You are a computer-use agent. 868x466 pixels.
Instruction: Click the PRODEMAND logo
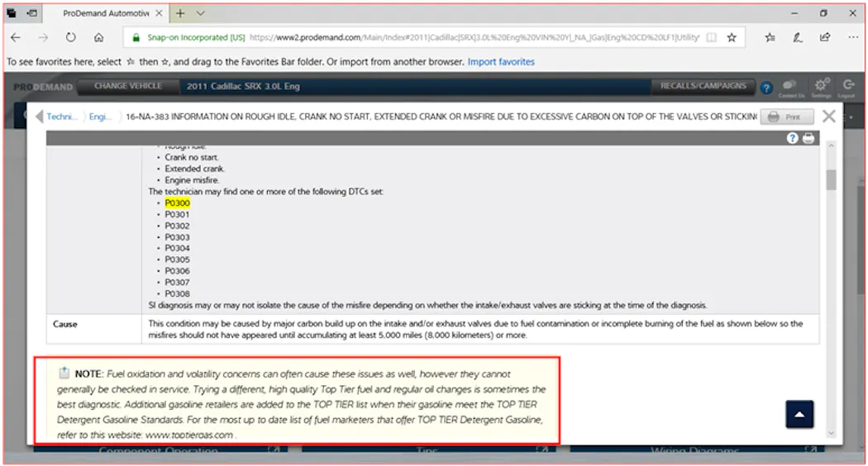[43, 87]
